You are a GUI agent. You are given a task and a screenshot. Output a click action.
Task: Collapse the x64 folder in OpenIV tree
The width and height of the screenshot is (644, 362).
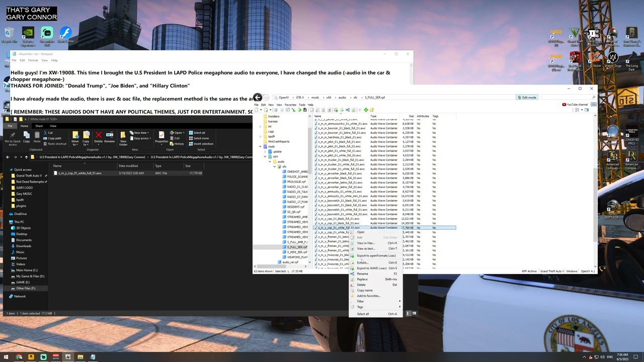265,156
